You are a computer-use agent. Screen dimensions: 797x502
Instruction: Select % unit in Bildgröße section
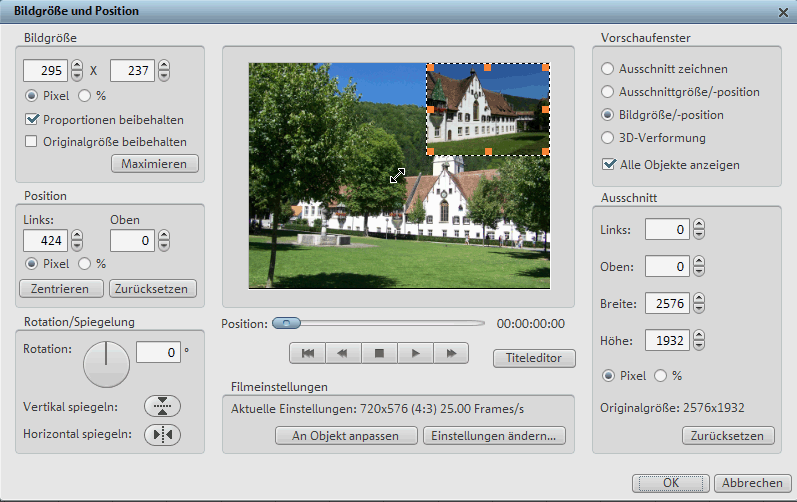(84, 96)
